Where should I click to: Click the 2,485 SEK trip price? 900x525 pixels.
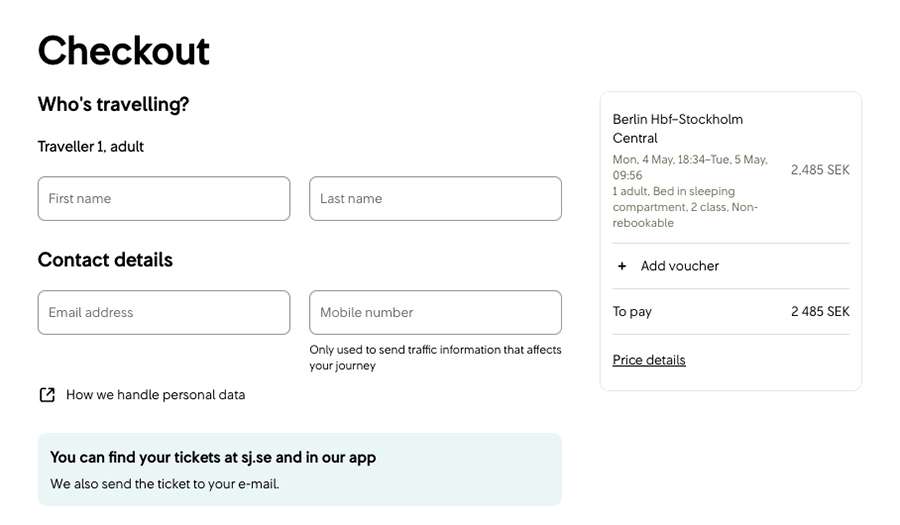click(x=820, y=170)
